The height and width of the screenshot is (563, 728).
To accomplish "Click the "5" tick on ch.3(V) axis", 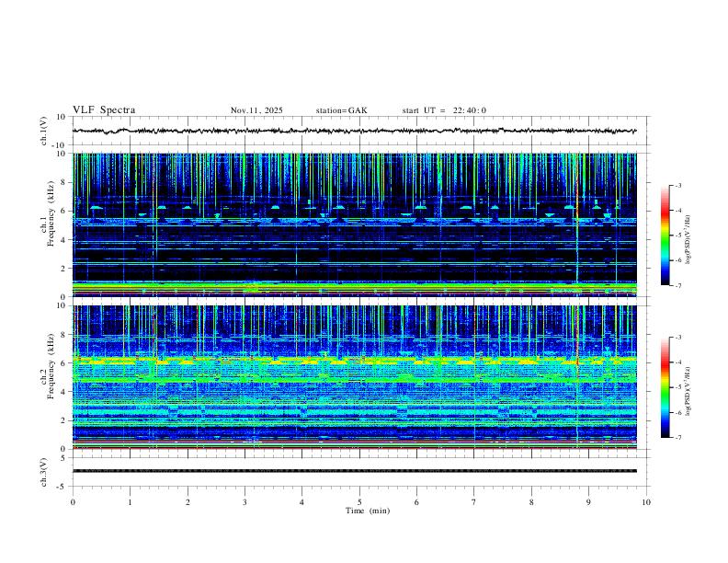I will coord(64,457).
